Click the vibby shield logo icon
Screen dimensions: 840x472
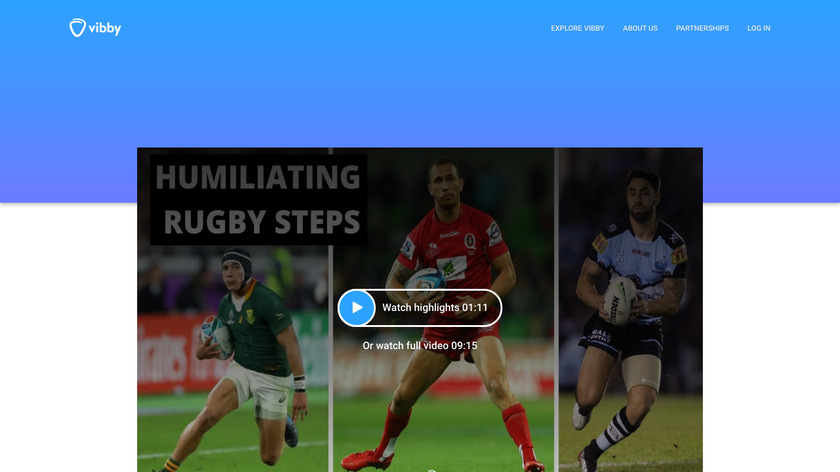pyautogui.click(x=77, y=28)
